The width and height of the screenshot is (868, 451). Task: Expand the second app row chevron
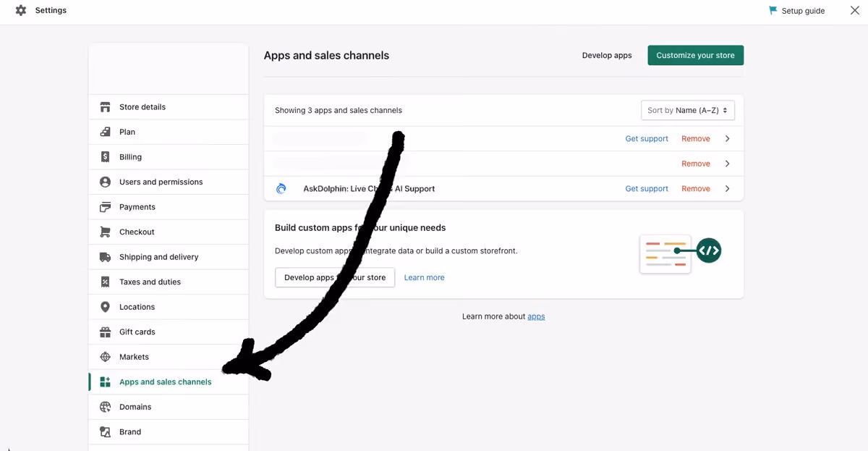tap(727, 164)
